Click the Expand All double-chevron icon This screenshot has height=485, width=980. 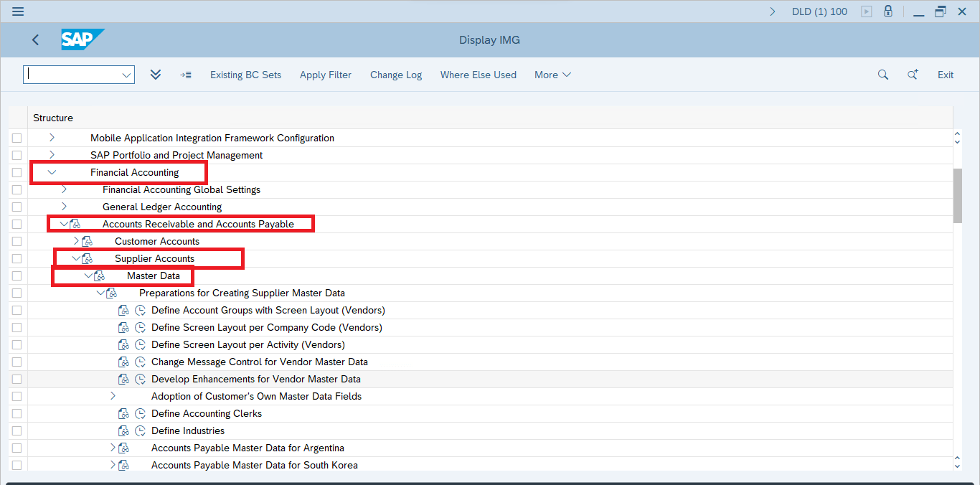pos(156,75)
